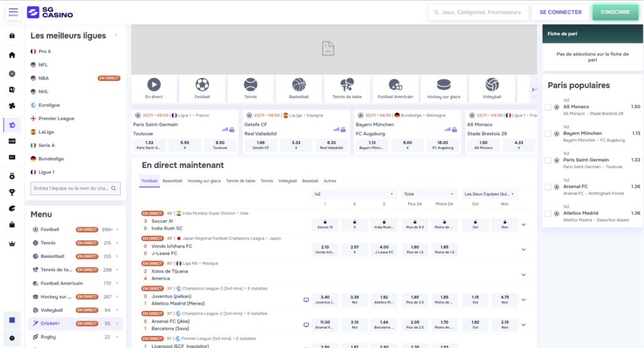
Task: Open the Premier League link
Action: click(x=56, y=118)
